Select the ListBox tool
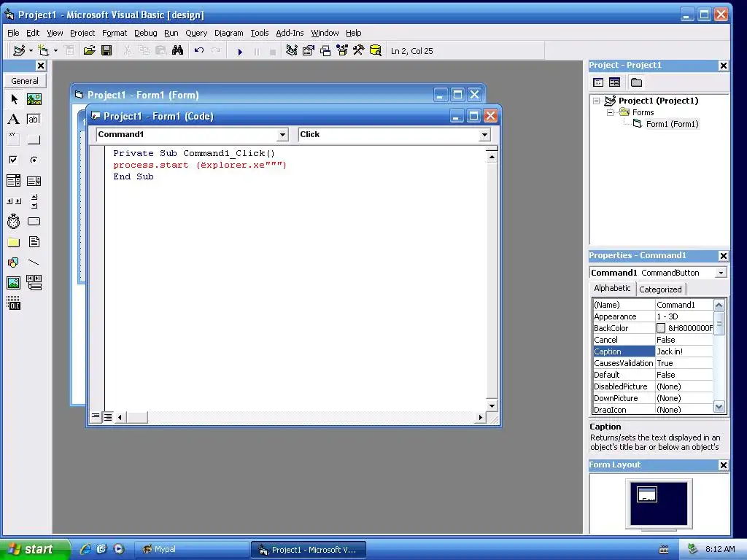This screenshot has width=747, height=560. tap(34, 181)
